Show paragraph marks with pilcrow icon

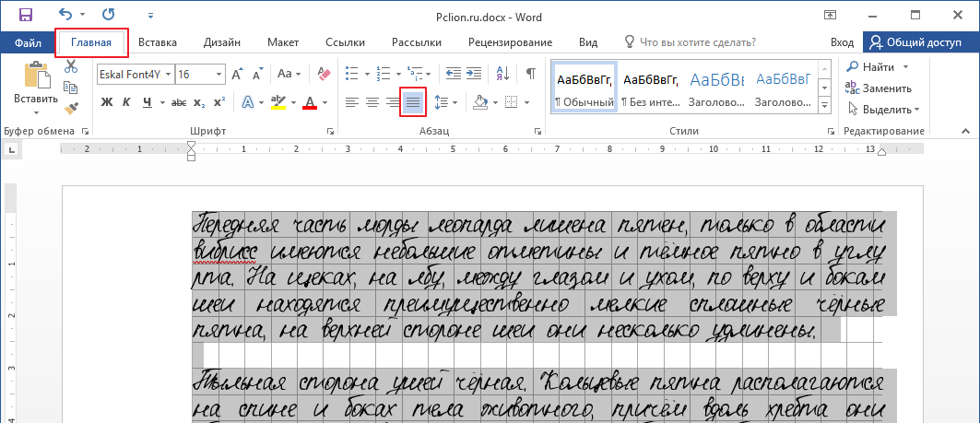tap(530, 74)
